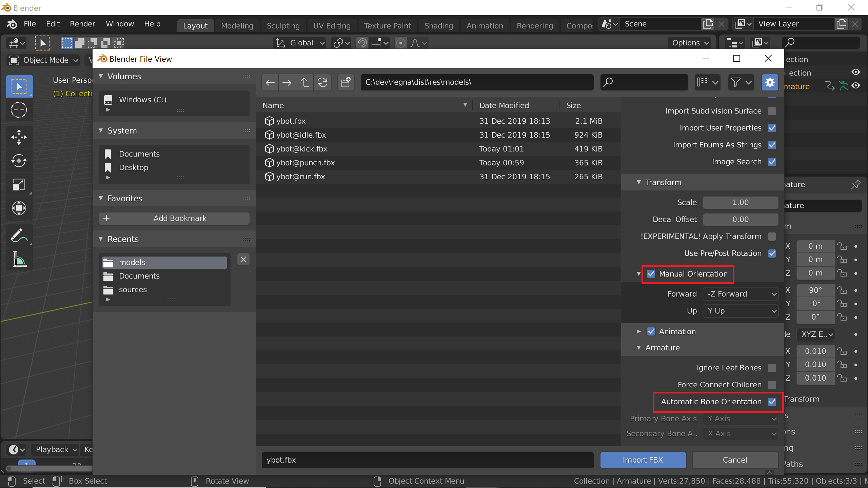
Task: Switch to the Shading workspace tab
Action: tap(438, 26)
